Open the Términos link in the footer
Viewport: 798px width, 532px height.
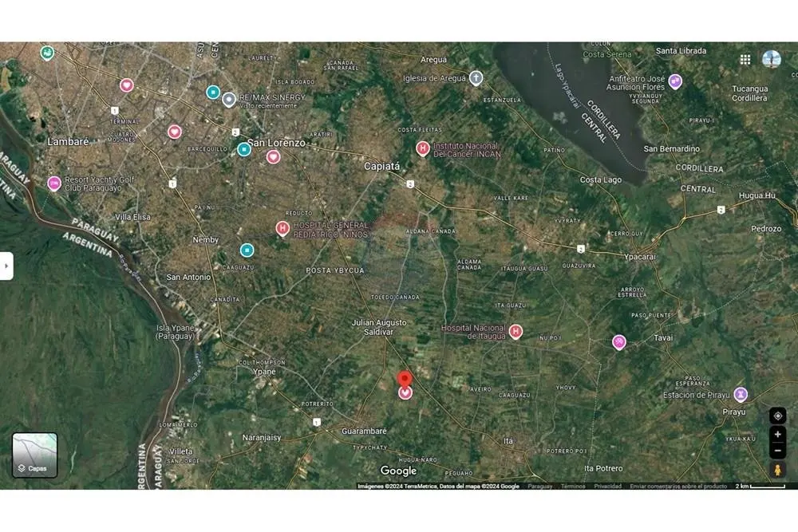(x=573, y=487)
